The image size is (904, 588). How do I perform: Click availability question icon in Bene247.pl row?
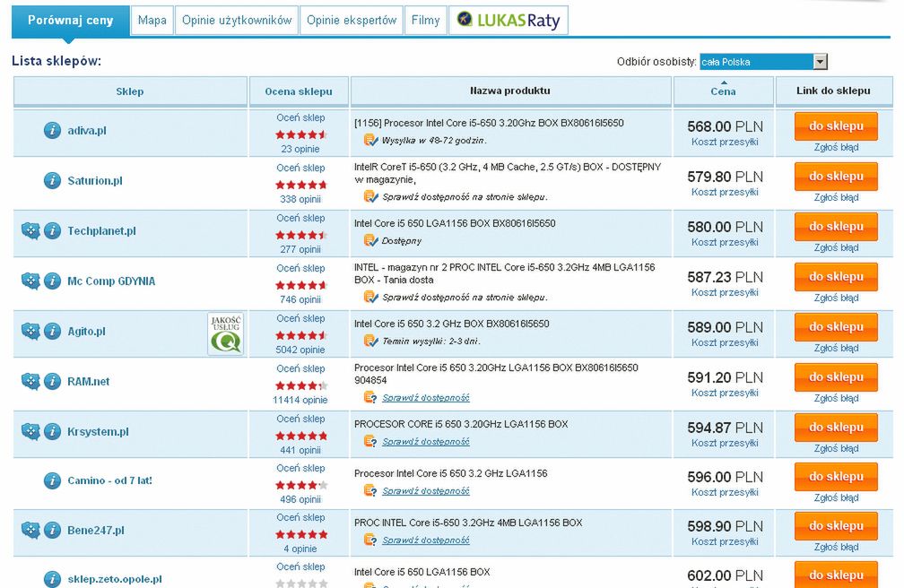tap(370, 540)
